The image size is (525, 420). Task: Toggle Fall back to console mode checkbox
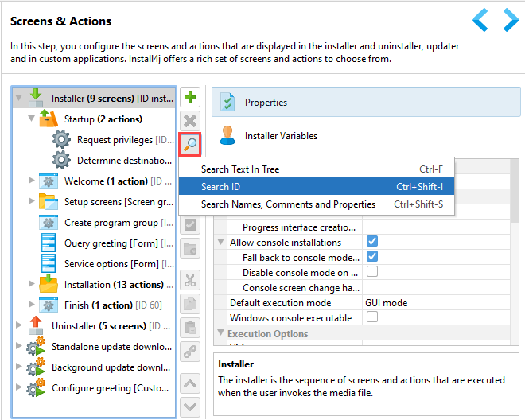pyautogui.click(x=372, y=257)
